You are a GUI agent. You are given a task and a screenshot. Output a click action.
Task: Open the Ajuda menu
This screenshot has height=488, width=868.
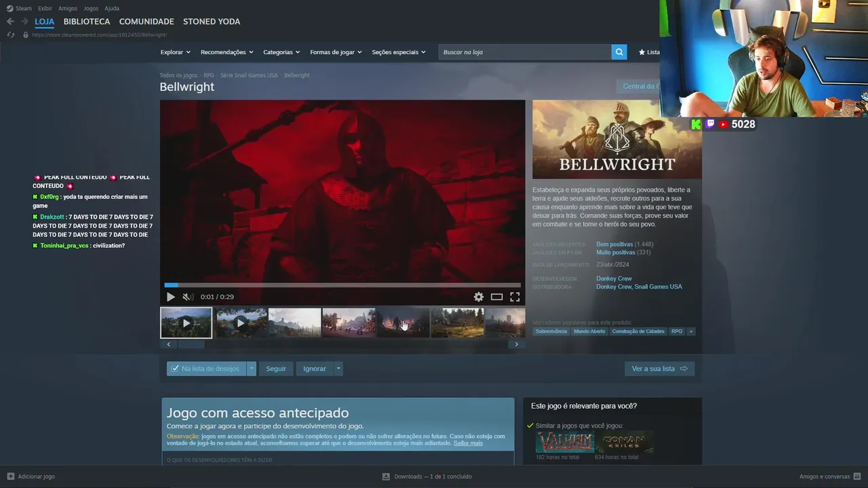point(112,8)
